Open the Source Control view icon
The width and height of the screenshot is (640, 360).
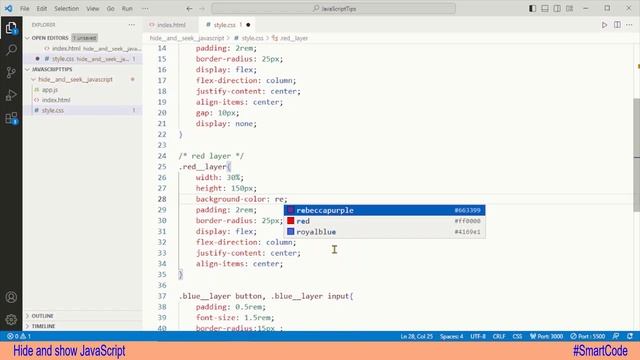pyautogui.click(x=11, y=73)
